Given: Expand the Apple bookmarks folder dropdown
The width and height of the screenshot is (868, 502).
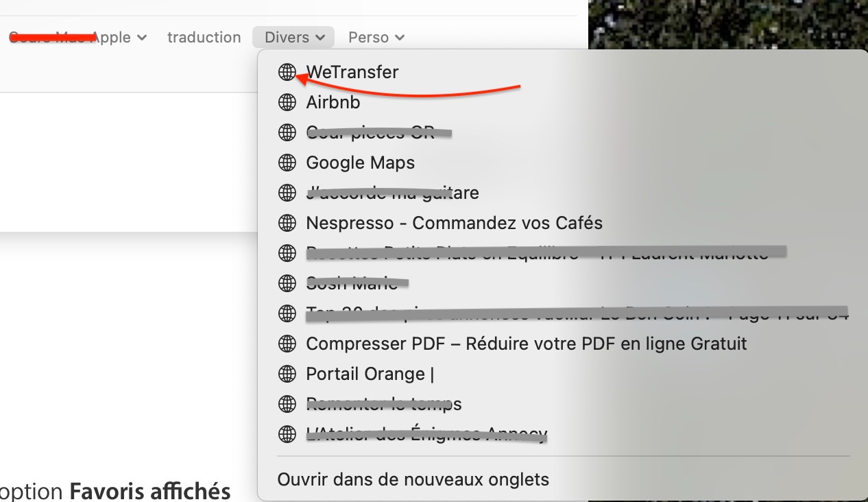Looking at the screenshot, I should [142, 38].
